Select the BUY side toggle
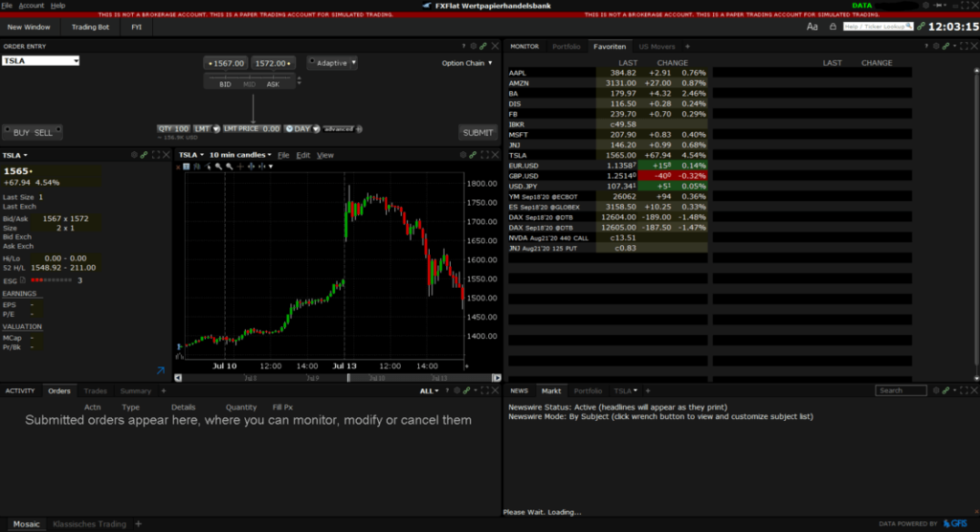 (x=21, y=133)
